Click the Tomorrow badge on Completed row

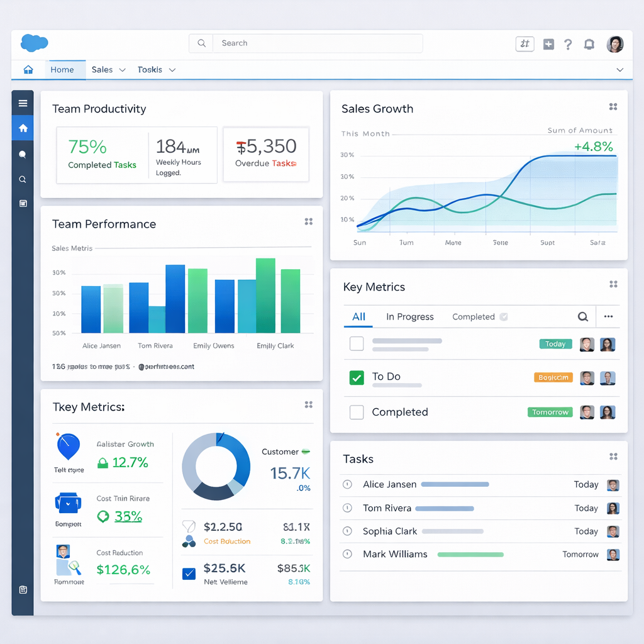tap(550, 413)
